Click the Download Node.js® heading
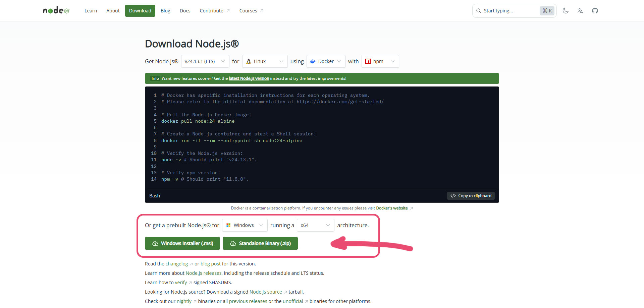644x308 pixels. tap(192, 44)
